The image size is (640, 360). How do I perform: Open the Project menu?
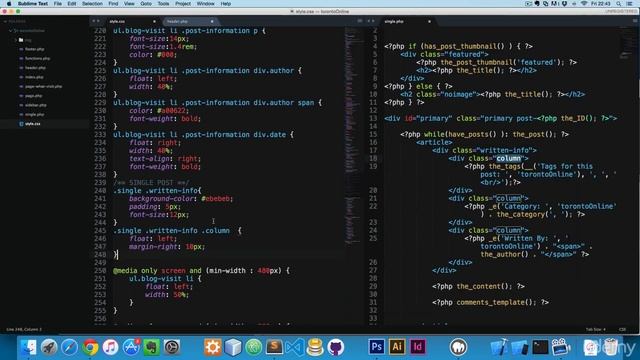click(183, 4)
